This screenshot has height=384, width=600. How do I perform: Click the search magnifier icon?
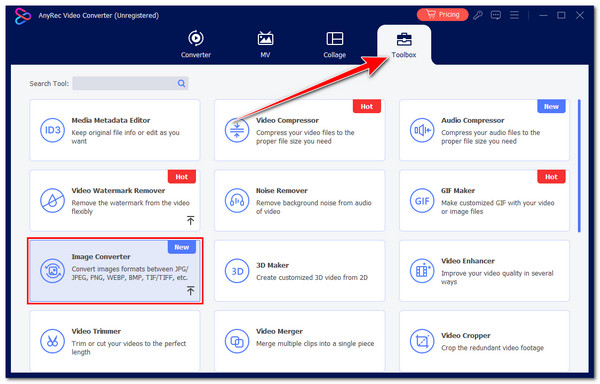pos(181,83)
